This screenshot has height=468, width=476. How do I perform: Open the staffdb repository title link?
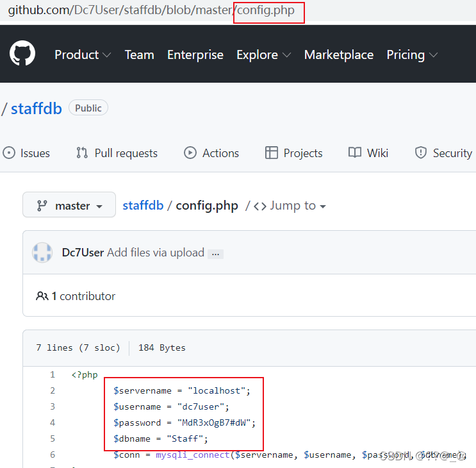[x=37, y=108]
